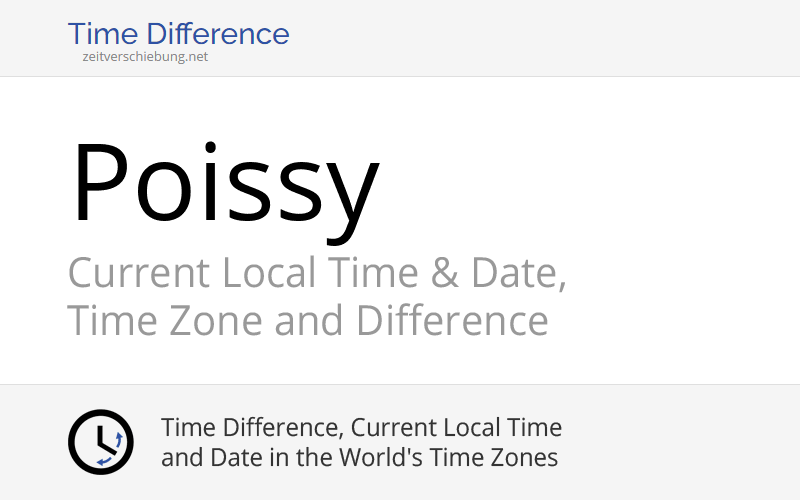Click the clock icon with blue arrows
Image resolution: width=800 pixels, height=500 pixels.
pos(100,442)
